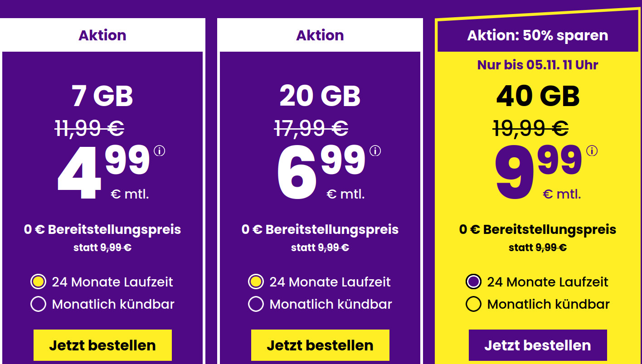Click the Aktion: 50% sparen banner
The height and width of the screenshot is (364, 642).
pos(538,35)
